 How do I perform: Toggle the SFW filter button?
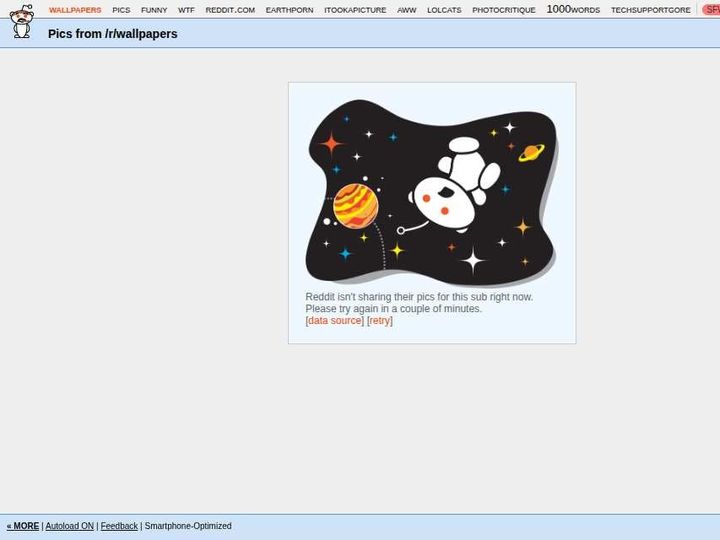(711, 9)
